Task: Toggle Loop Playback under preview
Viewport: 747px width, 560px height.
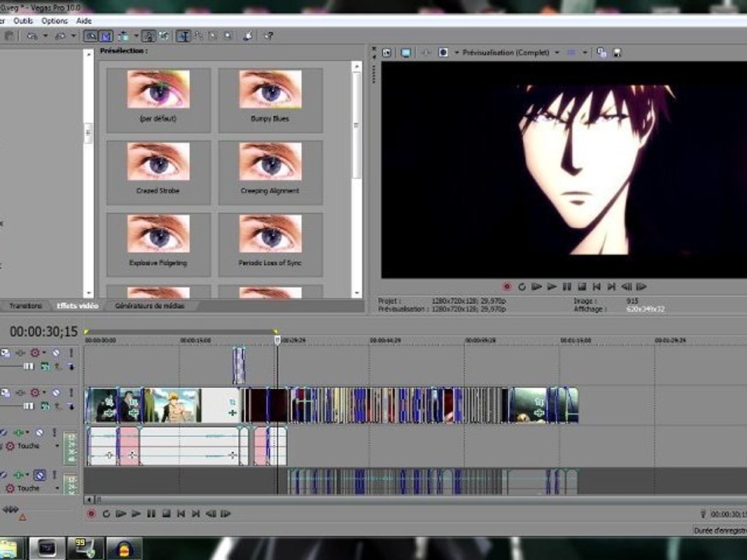Action: click(521, 287)
